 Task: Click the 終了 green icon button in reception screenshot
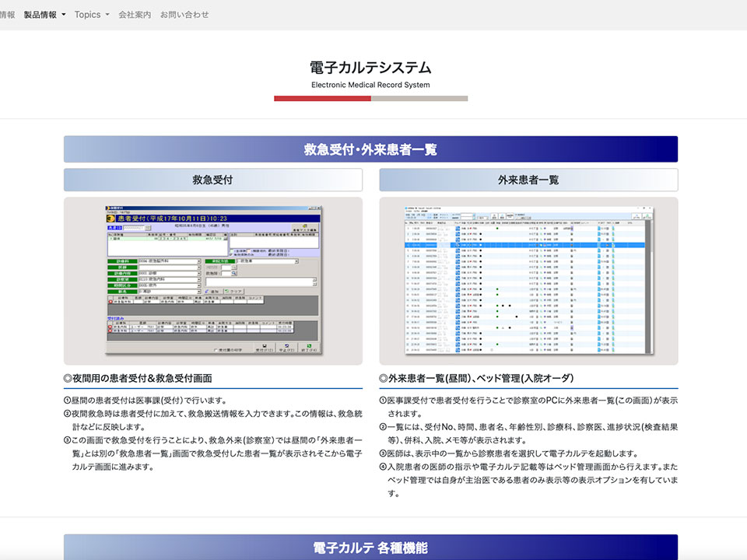310,348
